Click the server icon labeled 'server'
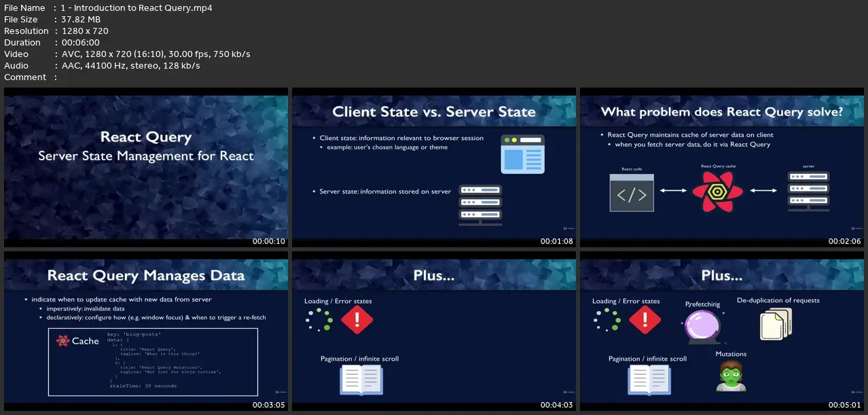 point(808,192)
